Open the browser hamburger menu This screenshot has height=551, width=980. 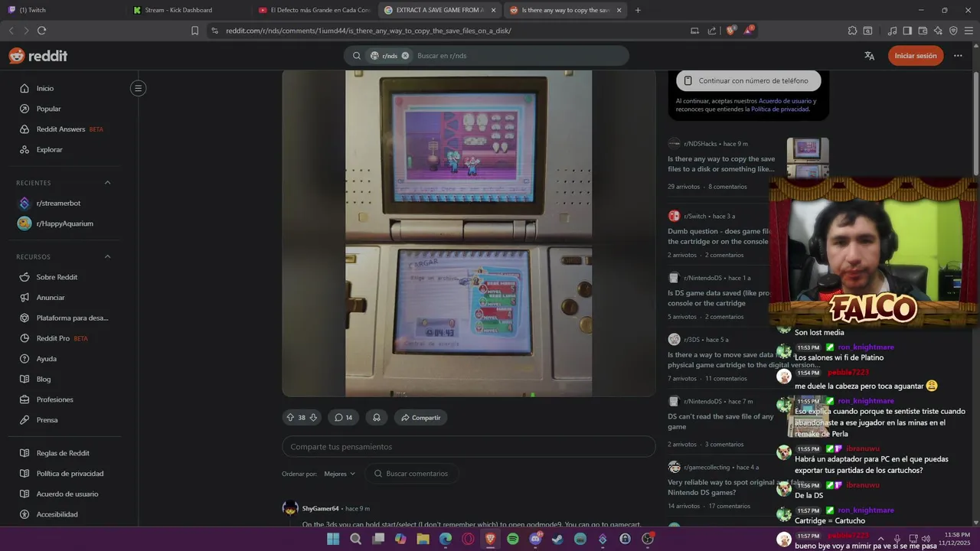(969, 31)
